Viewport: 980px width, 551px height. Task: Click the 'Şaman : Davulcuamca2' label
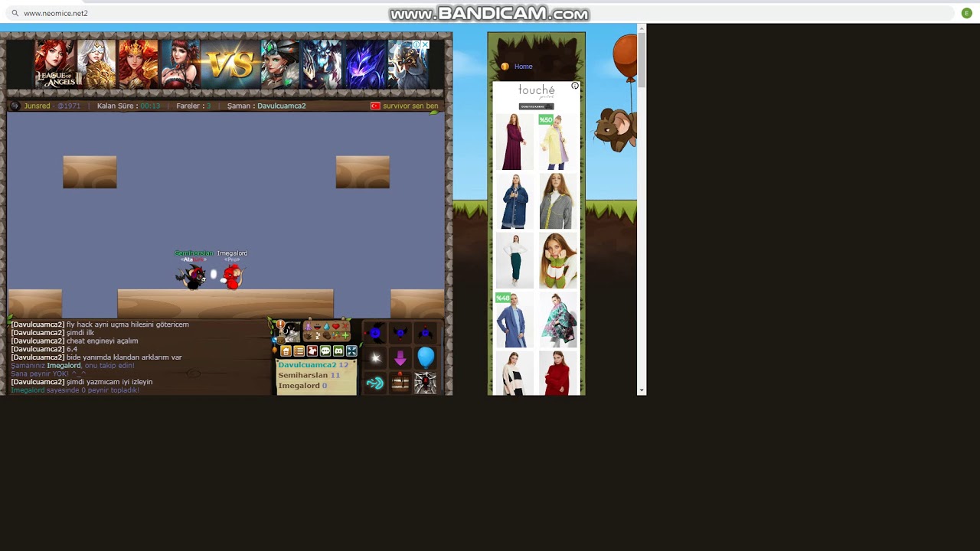266,106
